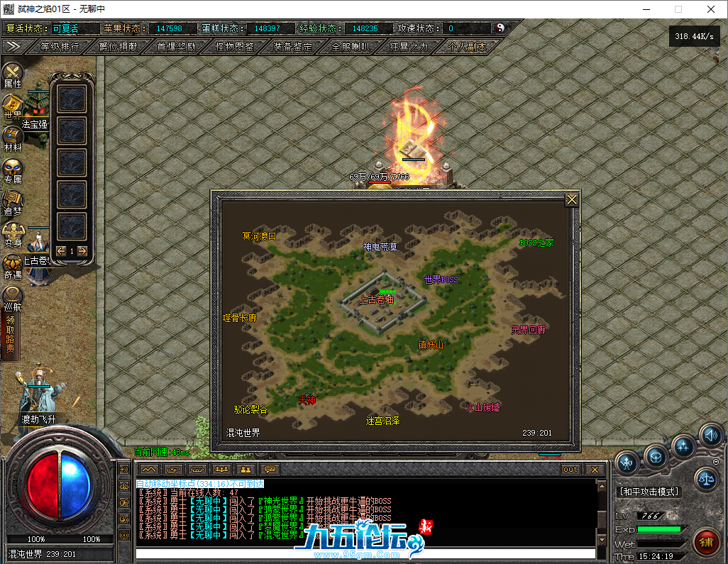Click the 专属 skull icon
The width and height of the screenshot is (728, 564).
pos(13,170)
